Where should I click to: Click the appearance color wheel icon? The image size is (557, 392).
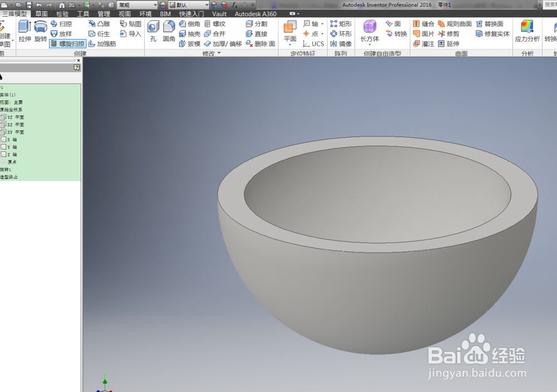point(163,5)
